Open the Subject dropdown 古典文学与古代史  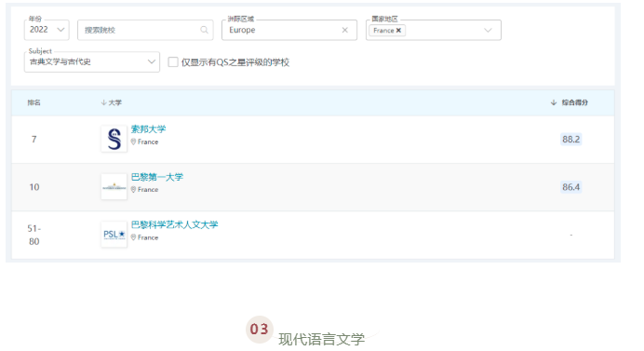pos(92,61)
